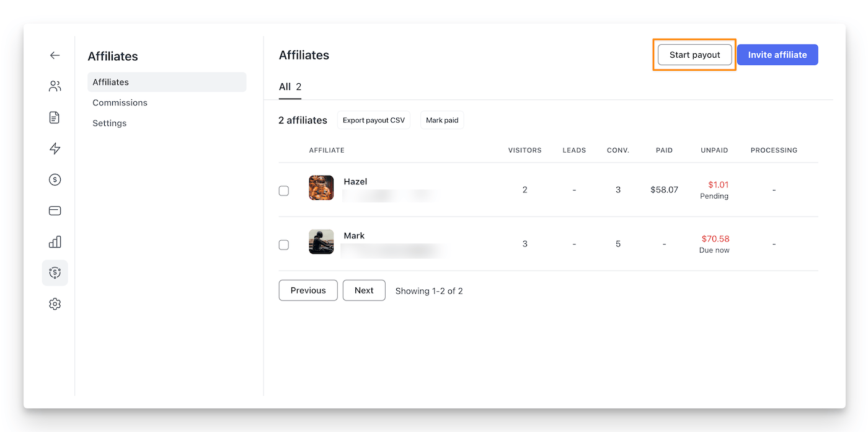Open the bar chart analytics icon

click(x=55, y=241)
